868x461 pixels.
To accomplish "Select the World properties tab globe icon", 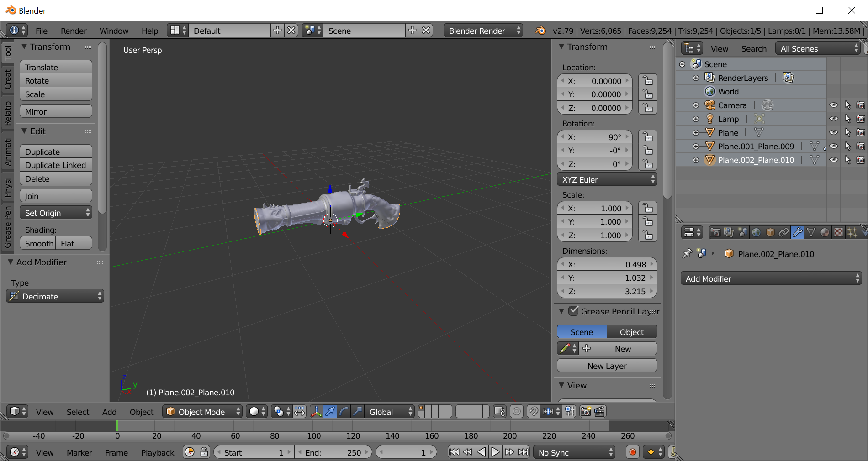I will pyautogui.click(x=757, y=233).
